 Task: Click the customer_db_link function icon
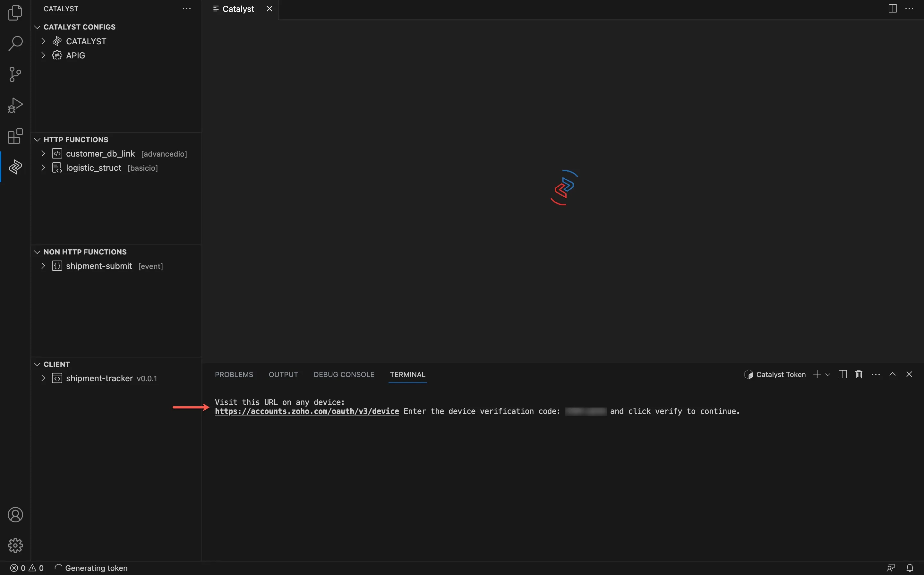57,154
